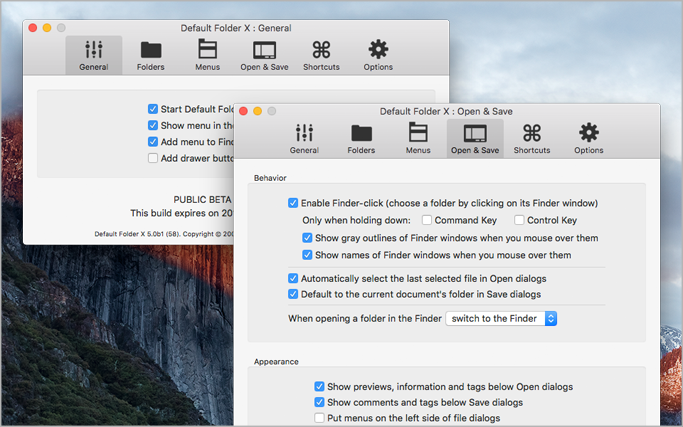Click the Default Folder X : General title
683x427 pixels.
(x=236, y=28)
